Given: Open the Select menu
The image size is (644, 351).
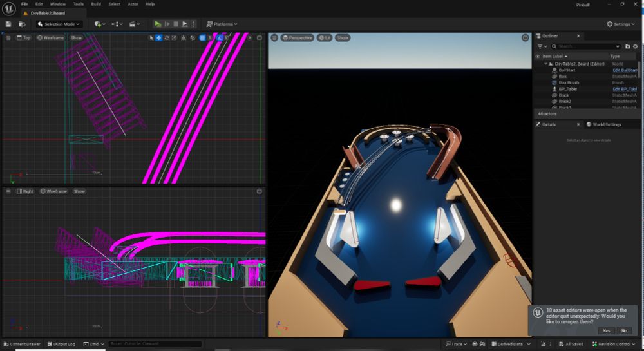Looking at the screenshot, I should click(115, 4).
